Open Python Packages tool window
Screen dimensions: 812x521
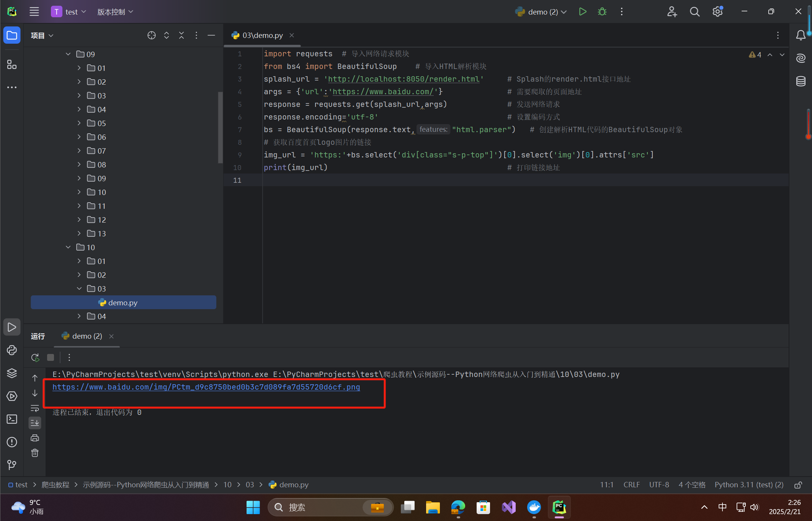click(12, 373)
